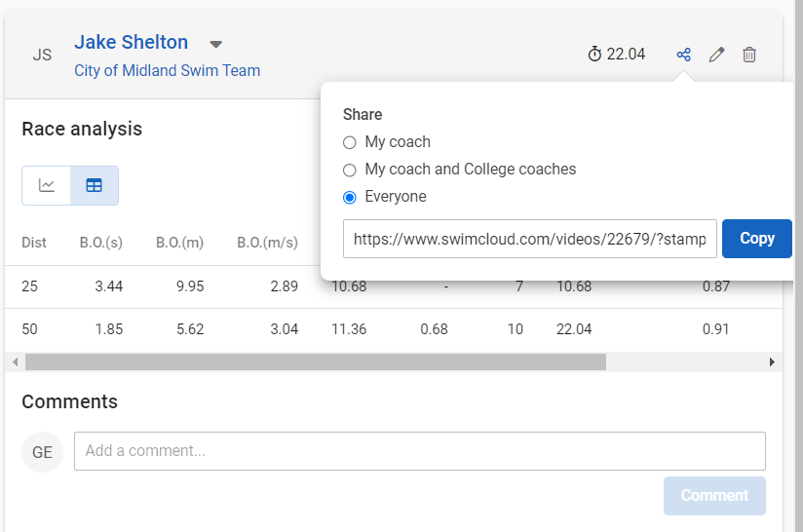Switch to the chart view icon
The width and height of the screenshot is (803, 532).
[x=46, y=185]
